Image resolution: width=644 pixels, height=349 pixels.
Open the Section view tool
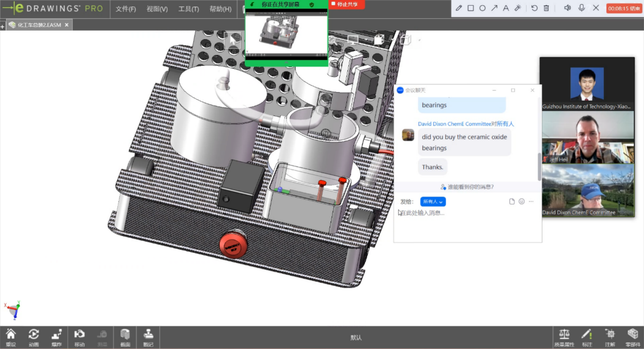[x=125, y=337]
